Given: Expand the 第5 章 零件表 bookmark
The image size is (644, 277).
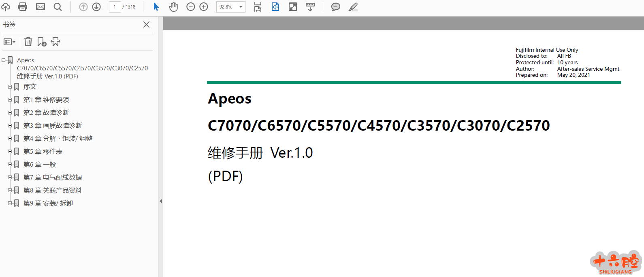Looking at the screenshot, I should point(10,151).
